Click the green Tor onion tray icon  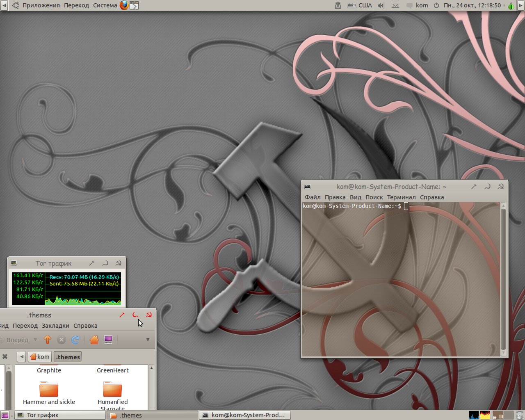pos(511,6)
